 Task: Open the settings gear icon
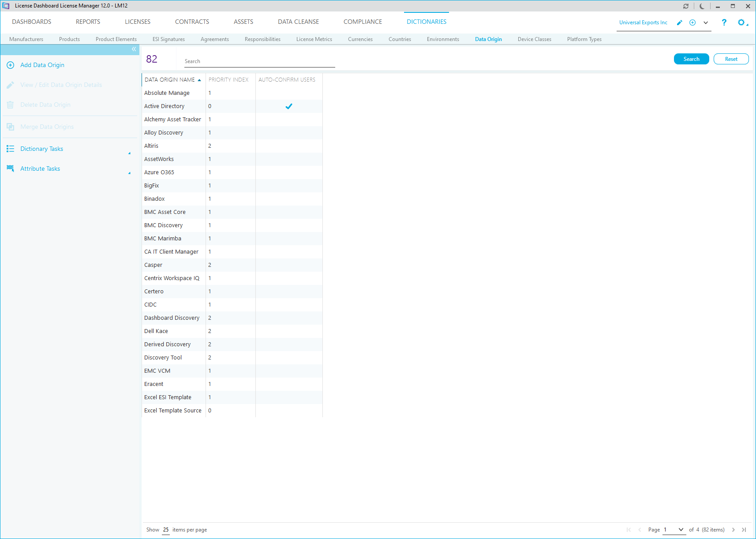pos(741,22)
